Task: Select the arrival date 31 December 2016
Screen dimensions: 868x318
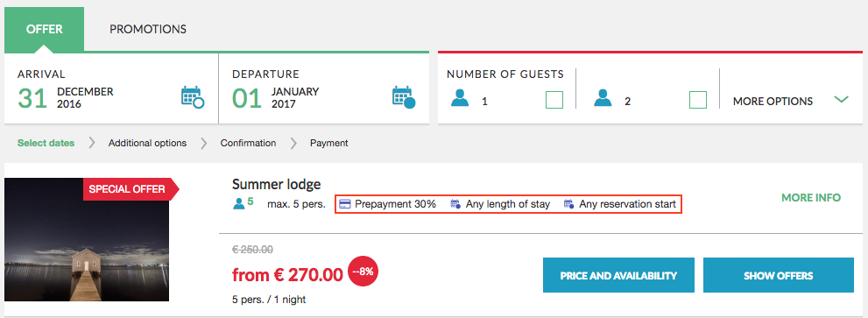Action: (x=66, y=97)
